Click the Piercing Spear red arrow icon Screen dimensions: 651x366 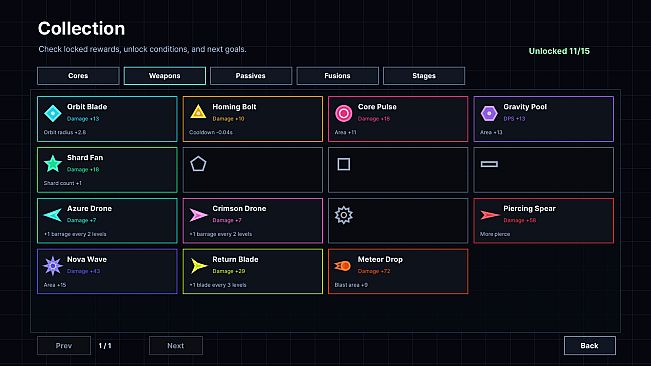click(490, 215)
